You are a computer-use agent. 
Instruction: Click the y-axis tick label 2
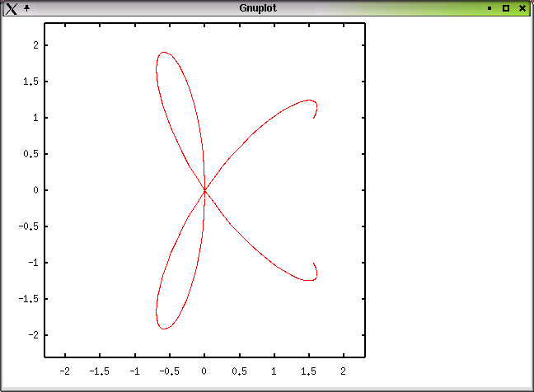click(x=35, y=45)
